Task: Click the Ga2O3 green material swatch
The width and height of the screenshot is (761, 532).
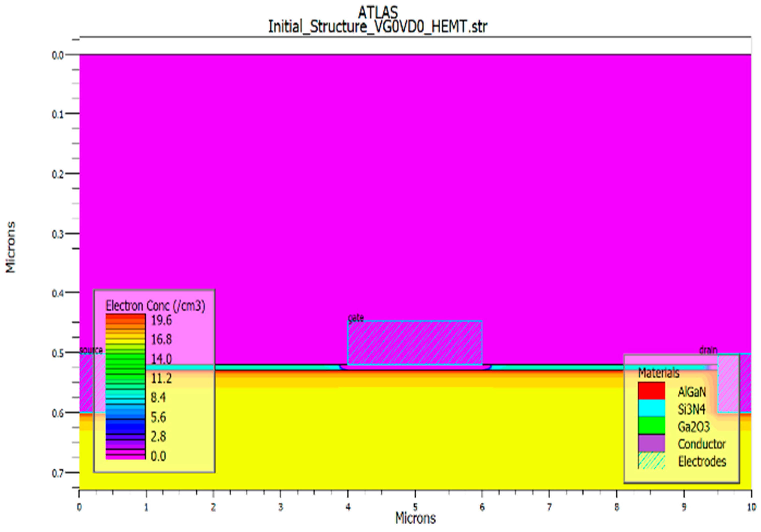Action: click(651, 425)
